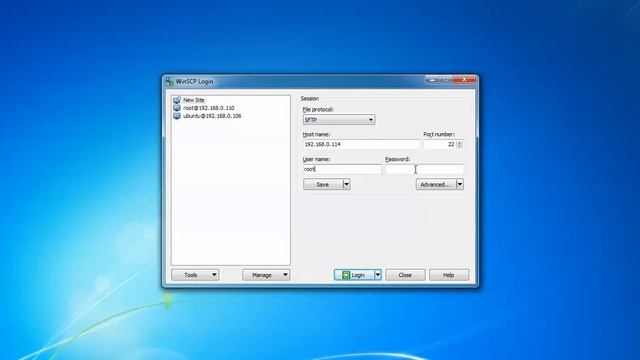The height and width of the screenshot is (360, 640).
Task: Click the Password field
Action: point(424,169)
